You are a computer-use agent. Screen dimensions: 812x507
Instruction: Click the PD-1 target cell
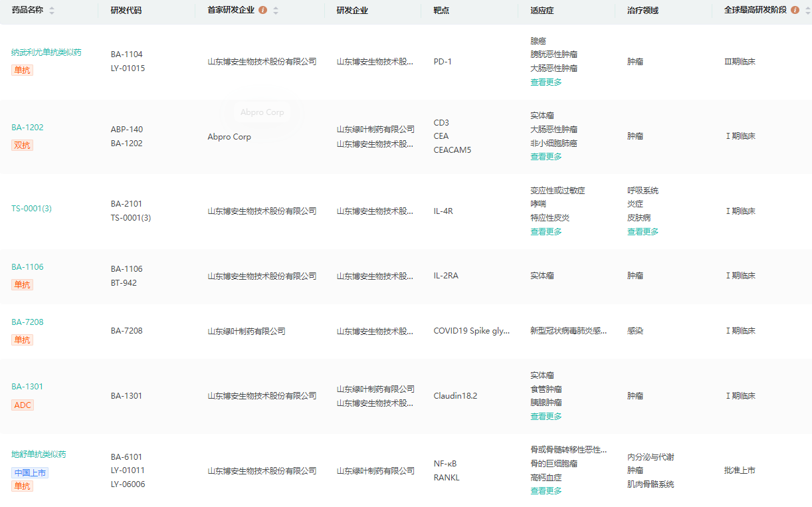(443, 62)
